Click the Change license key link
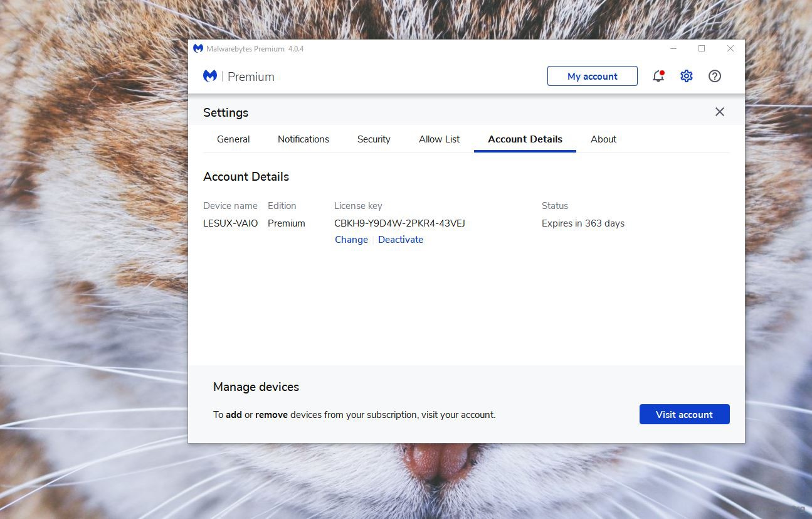This screenshot has width=812, height=519. point(351,240)
